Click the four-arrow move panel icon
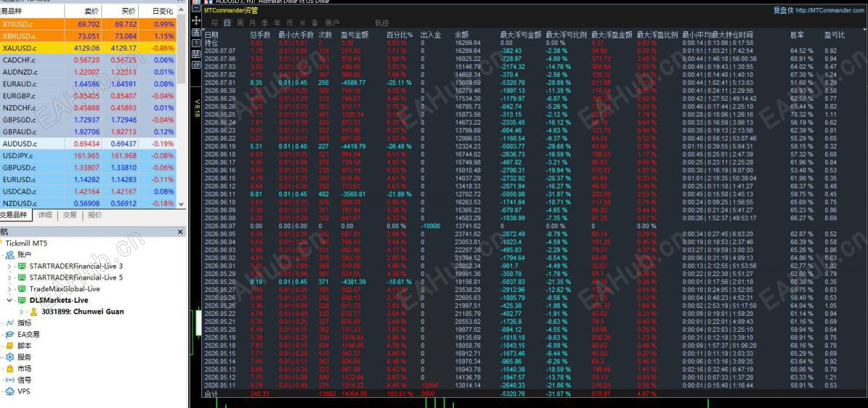The width and height of the screenshot is (868, 408). pos(196,20)
